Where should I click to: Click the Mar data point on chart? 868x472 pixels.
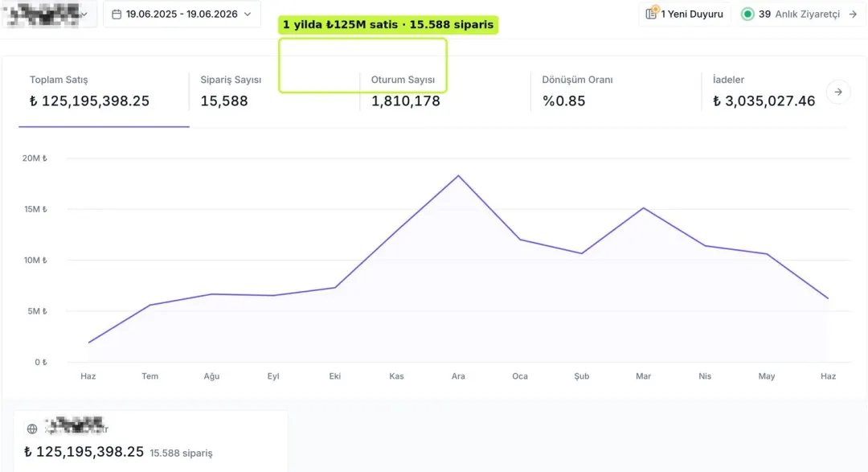643,207
